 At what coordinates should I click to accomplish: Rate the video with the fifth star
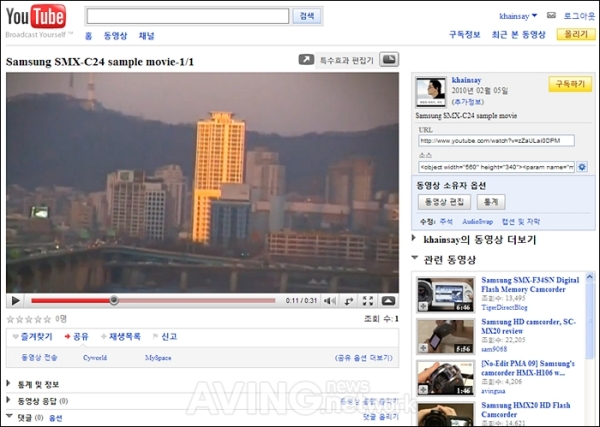pyautogui.click(x=47, y=319)
